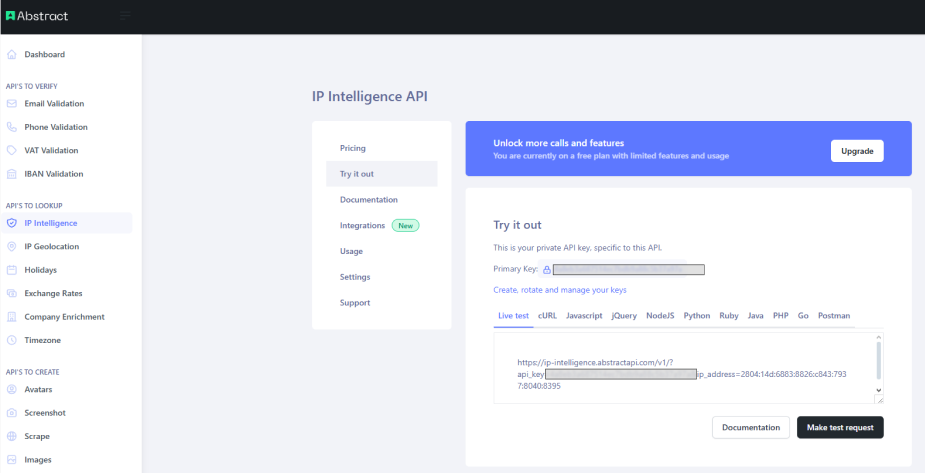Click the Upgrade button
The image size is (925, 473).
coord(857,151)
